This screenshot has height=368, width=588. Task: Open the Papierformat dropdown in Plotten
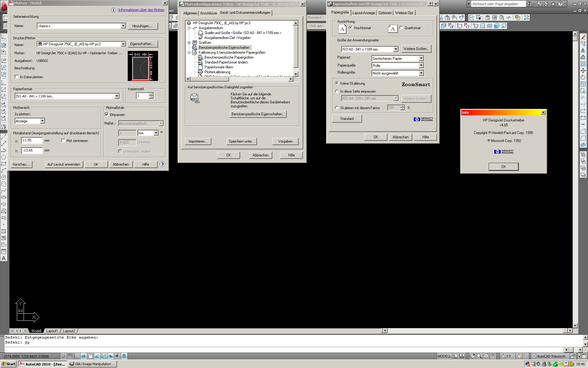click(x=117, y=96)
